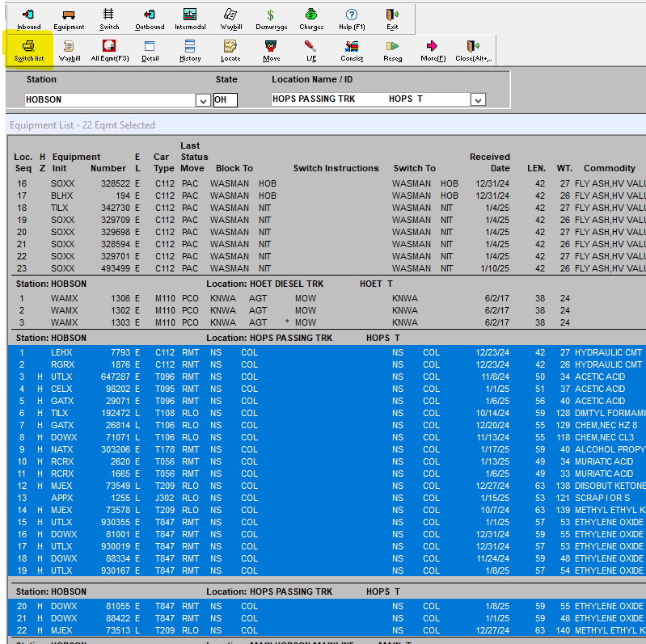
Task: Open the Outbound toolbar icon
Action: tap(150, 19)
